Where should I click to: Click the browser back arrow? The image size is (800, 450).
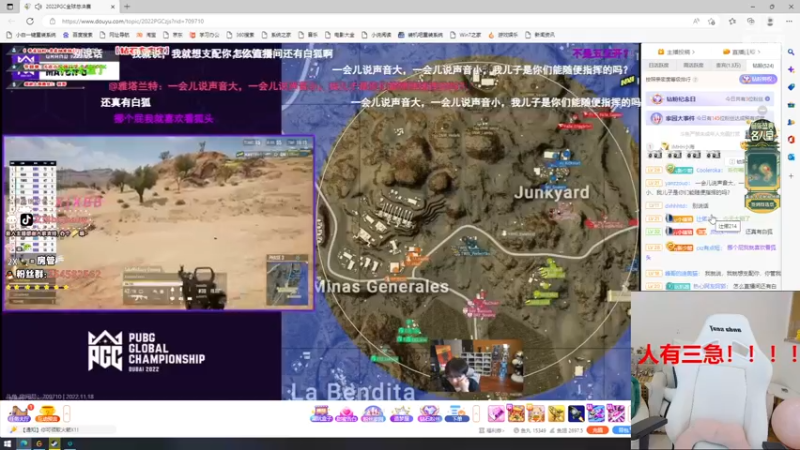click(x=12, y=21)
